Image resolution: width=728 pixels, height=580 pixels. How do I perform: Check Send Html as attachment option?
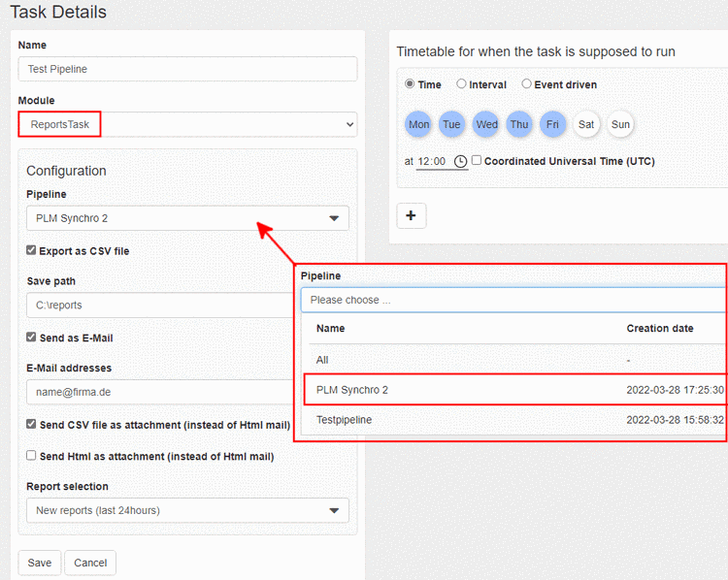[x=32, y=455]
